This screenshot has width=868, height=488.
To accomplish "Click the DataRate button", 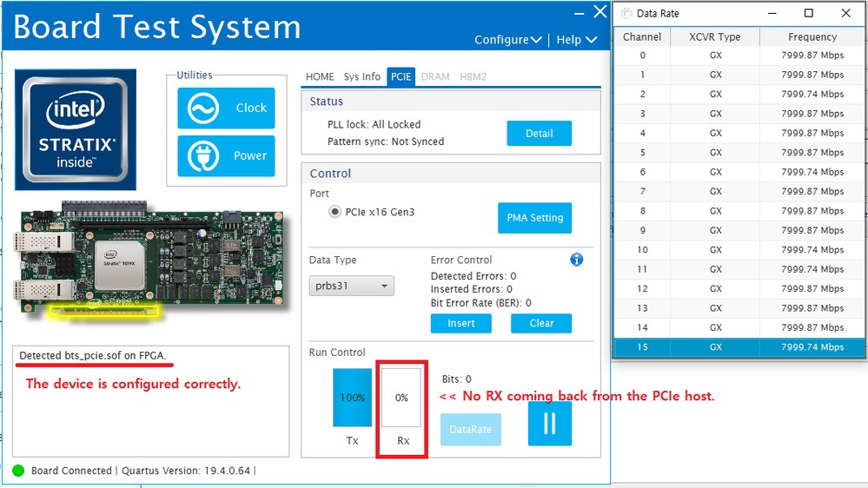I will [471, 429].
